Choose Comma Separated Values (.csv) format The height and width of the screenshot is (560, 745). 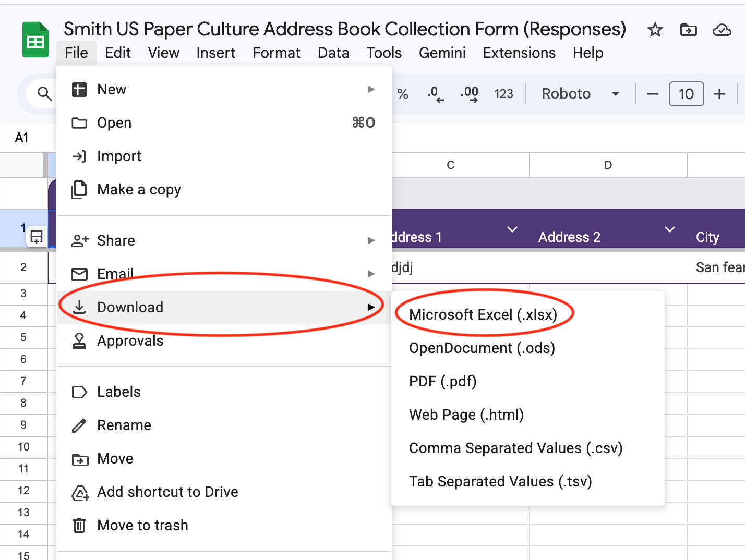coord(515,448)
